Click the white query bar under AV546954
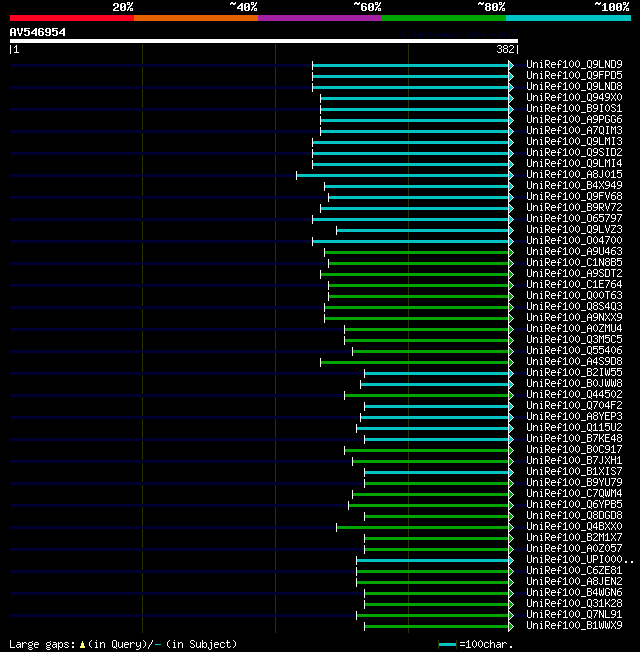The width and height of the screenshot is (640, 652). 264,41
